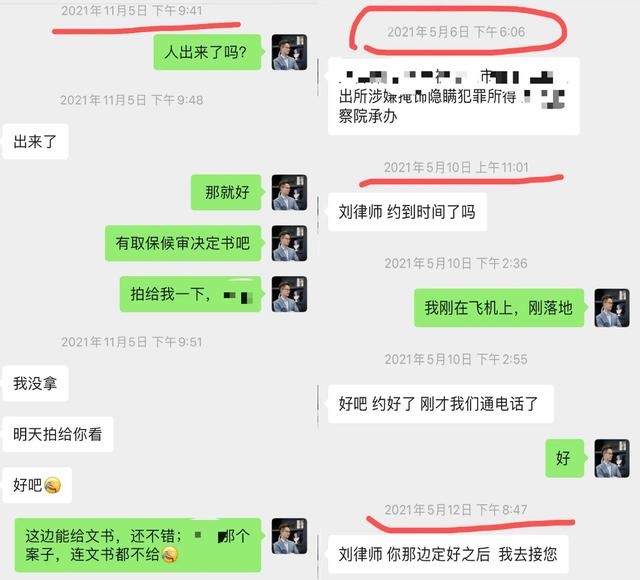Select the '刘律师 你那边定好之后 我去接您' message
640x580 pixels.
pyautogui.click(x=448, y=554)
